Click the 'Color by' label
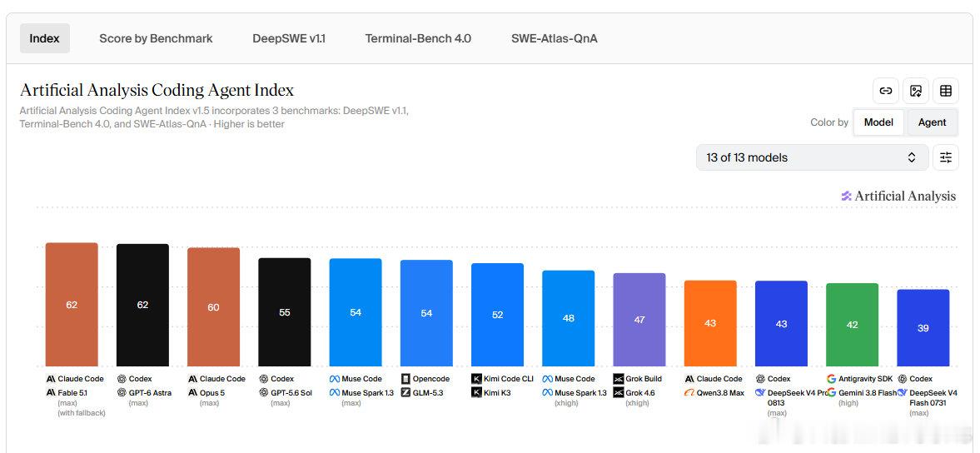 click(829, 122)
